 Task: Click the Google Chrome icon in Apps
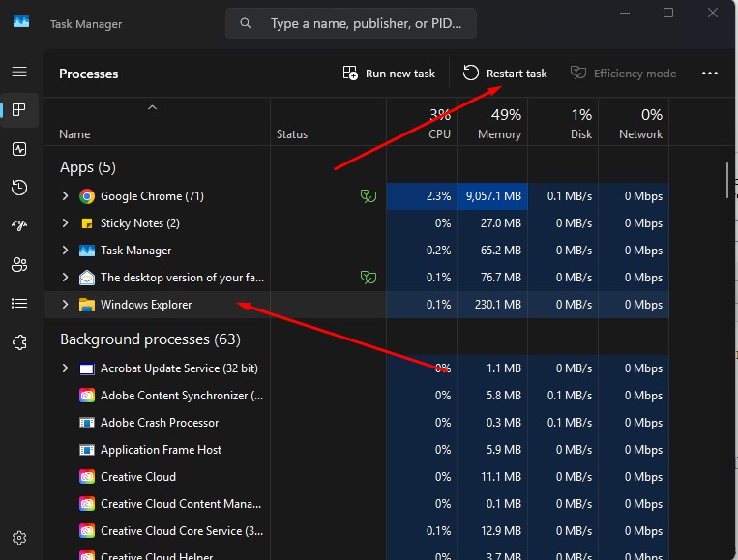pos(87,196)
